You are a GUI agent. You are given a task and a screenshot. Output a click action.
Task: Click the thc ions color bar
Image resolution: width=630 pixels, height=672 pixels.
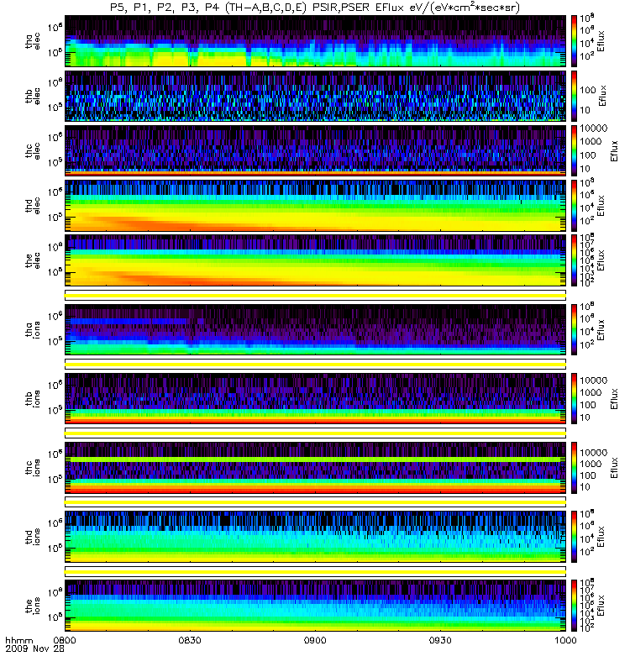pos(575,468)
